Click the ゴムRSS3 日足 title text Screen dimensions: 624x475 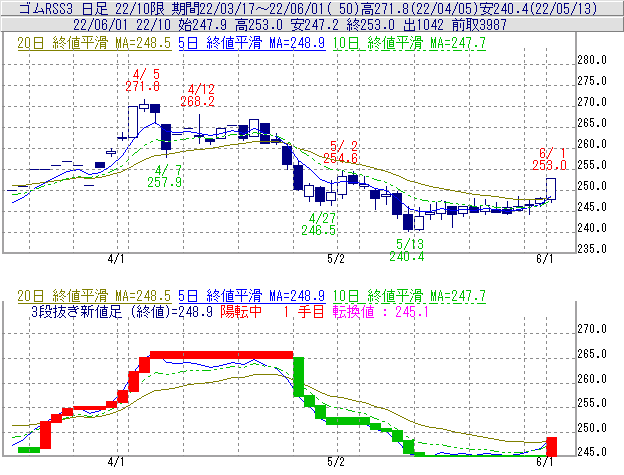[63, 8]
